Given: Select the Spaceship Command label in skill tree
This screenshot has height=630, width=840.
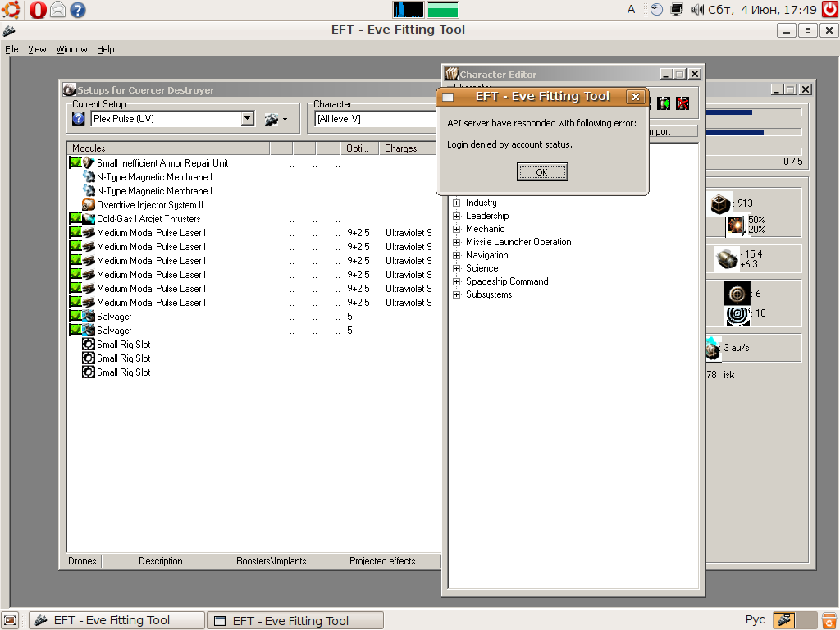Looking at the screenshot, I should [x=507, y=281].
